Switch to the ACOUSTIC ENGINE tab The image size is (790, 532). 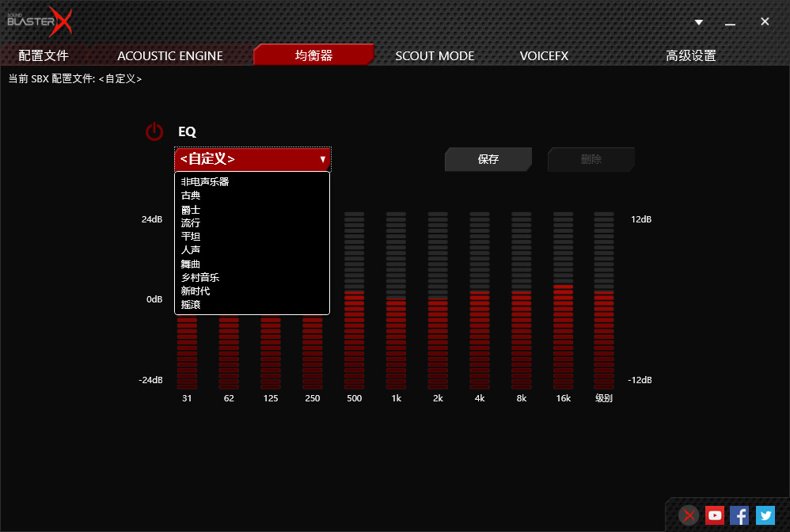point(170,55)
